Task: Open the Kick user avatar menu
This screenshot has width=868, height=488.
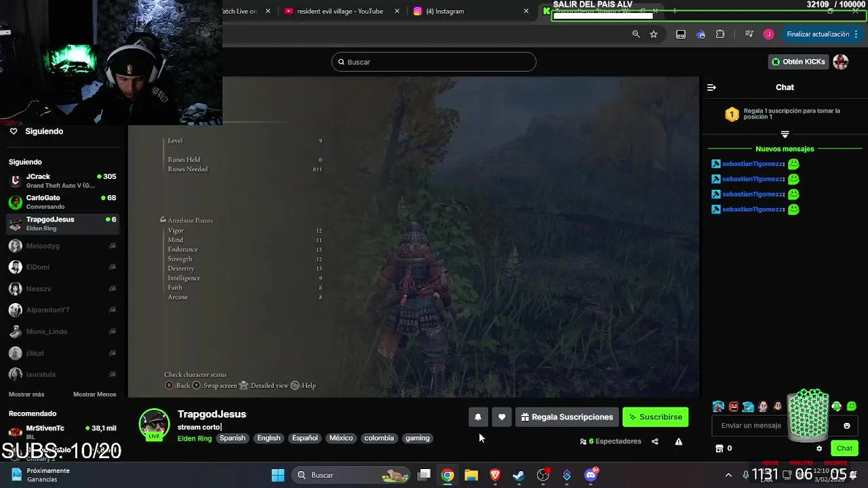Action: coord(841,62)
